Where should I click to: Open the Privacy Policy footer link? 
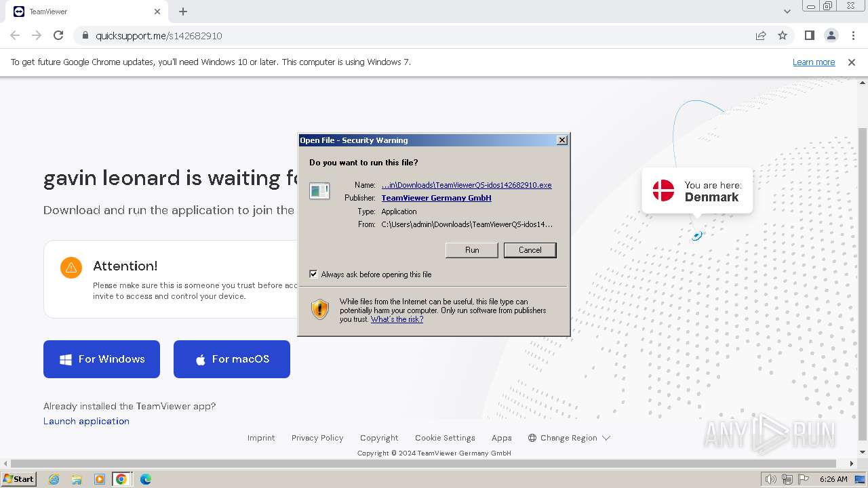[x=317, y=438]
